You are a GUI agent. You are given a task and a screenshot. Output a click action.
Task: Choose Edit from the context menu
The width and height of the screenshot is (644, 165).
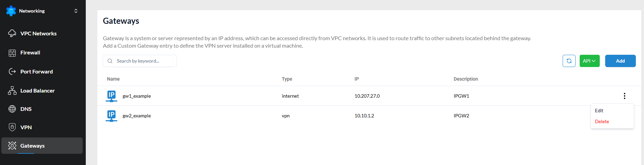point(599,111)
